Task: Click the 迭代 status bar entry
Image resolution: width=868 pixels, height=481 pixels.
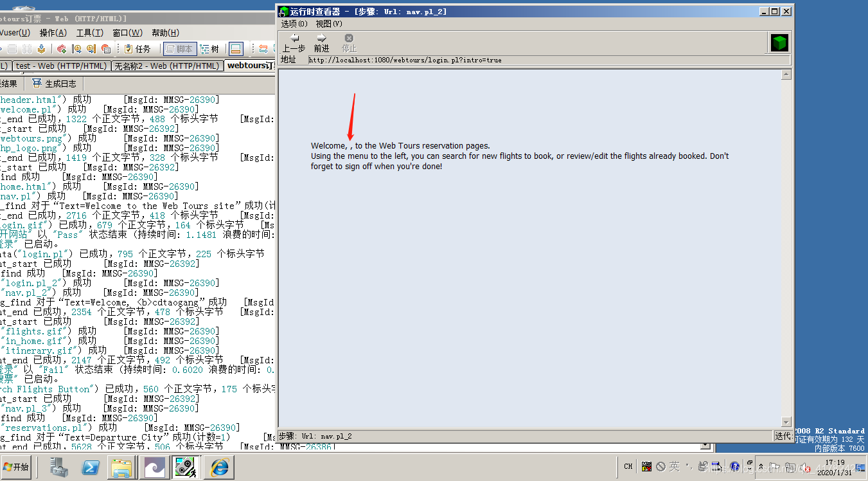Action: point(782,436)
